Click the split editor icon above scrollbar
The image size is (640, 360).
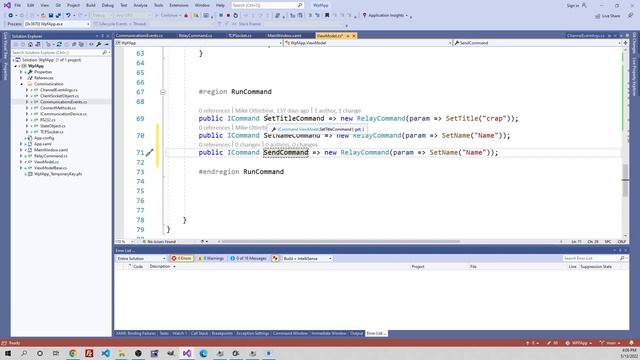pos(625,43)
